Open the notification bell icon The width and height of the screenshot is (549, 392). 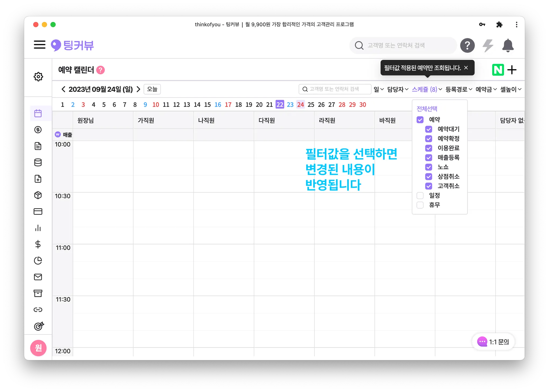coord(508,46)
